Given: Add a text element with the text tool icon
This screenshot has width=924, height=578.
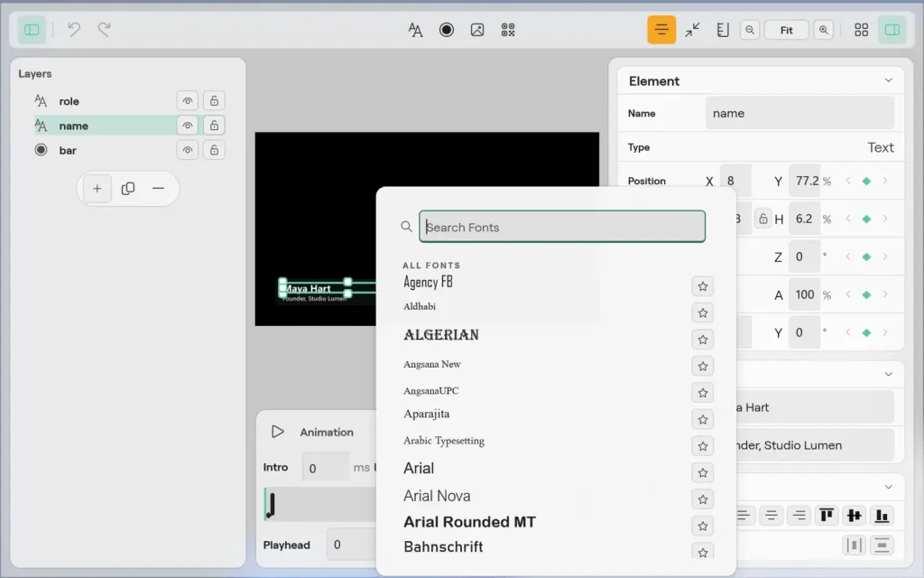Looking at the screenshot, I should (415, 30).
